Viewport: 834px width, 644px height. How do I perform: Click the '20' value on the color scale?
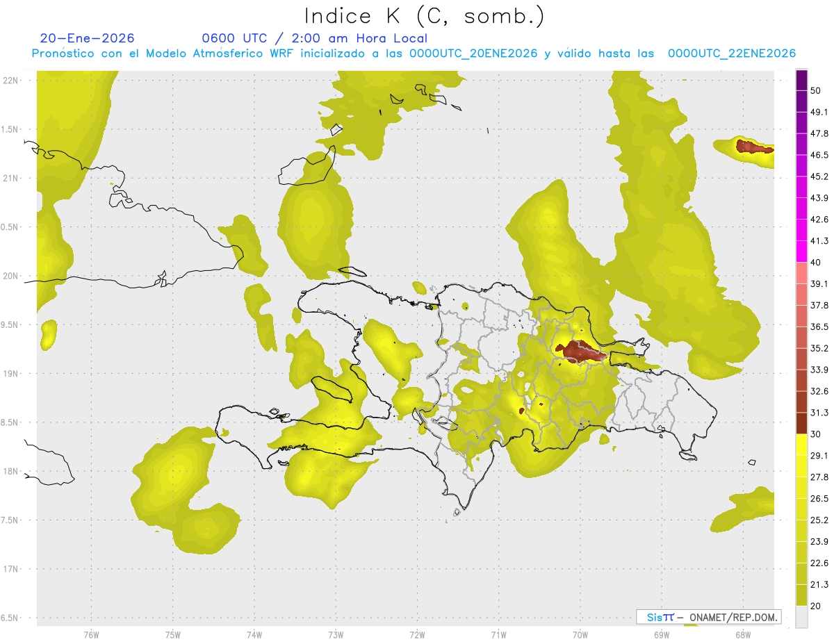[x=816, y=606]
